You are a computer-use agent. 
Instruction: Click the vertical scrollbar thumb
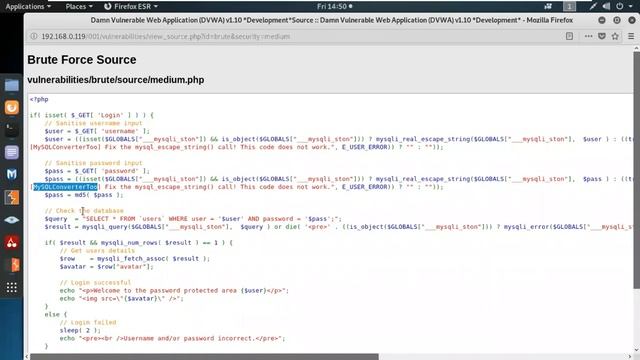[636, 170]
